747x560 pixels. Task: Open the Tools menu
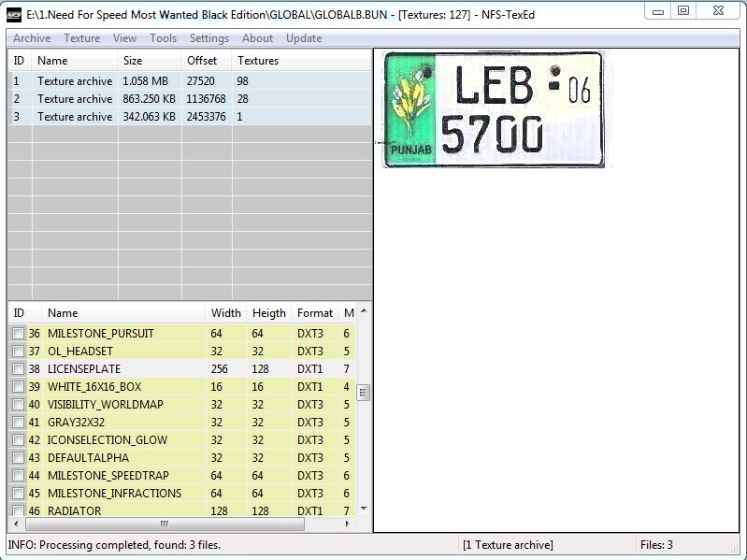163,38
